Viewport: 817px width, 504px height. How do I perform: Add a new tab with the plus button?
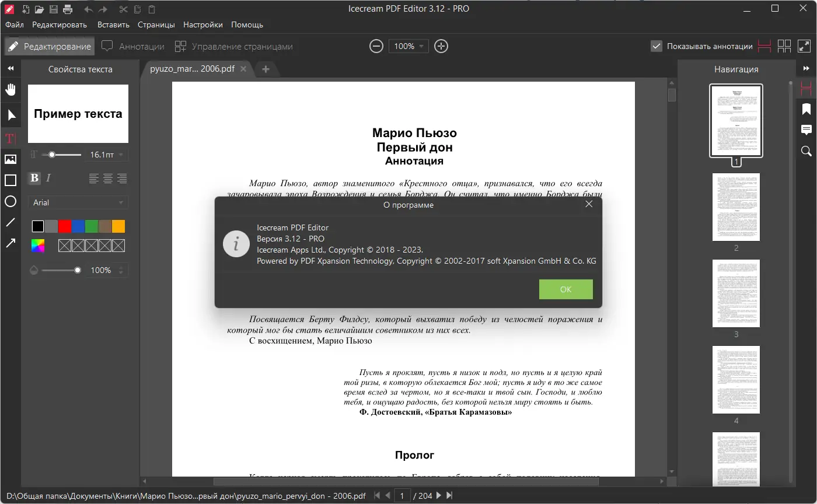click(266, 69)
